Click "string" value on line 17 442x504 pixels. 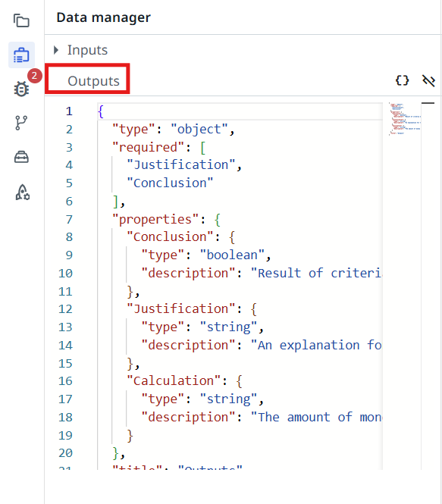click(x=228, y=399)
